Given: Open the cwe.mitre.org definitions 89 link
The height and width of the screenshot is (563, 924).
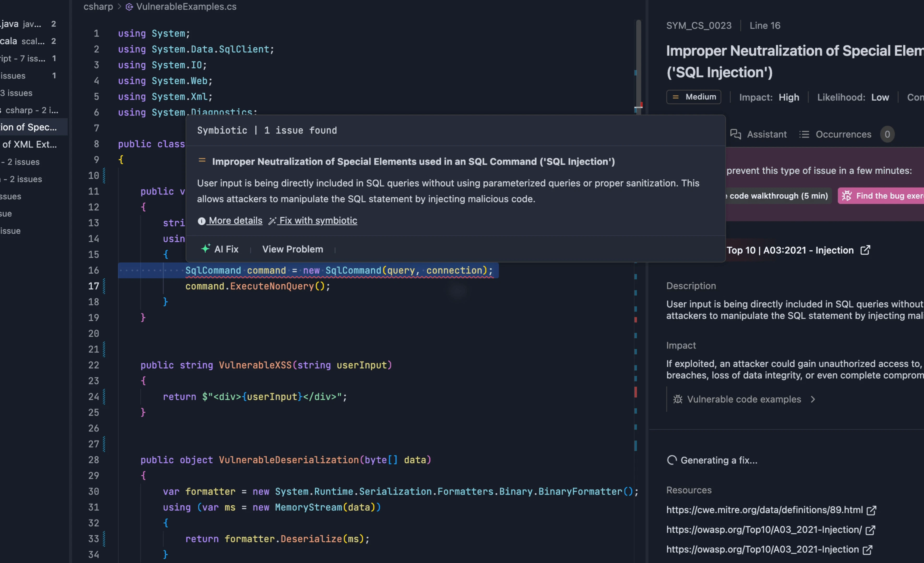Looking at the screenshot, I should (x=764, y=510).
